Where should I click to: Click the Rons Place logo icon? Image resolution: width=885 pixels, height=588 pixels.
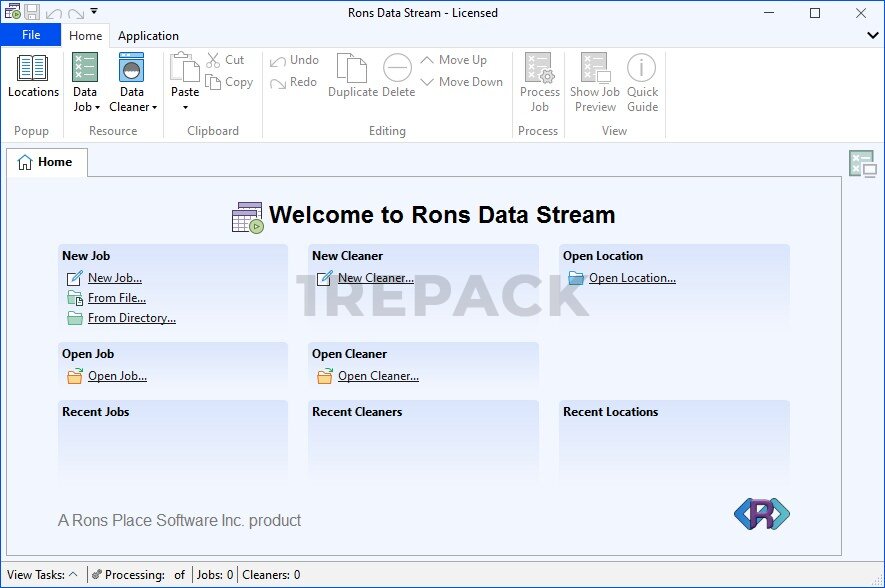click(x=761, y=514)
